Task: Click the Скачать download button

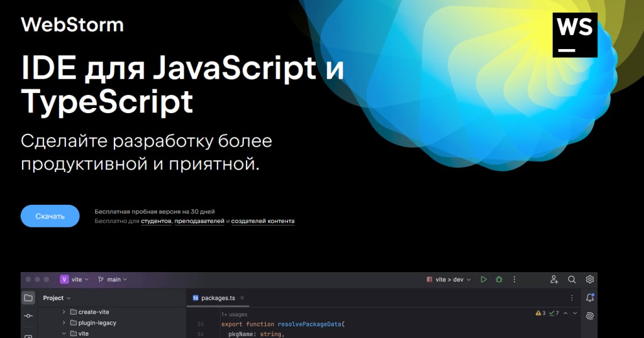Action: coord(50,216)
